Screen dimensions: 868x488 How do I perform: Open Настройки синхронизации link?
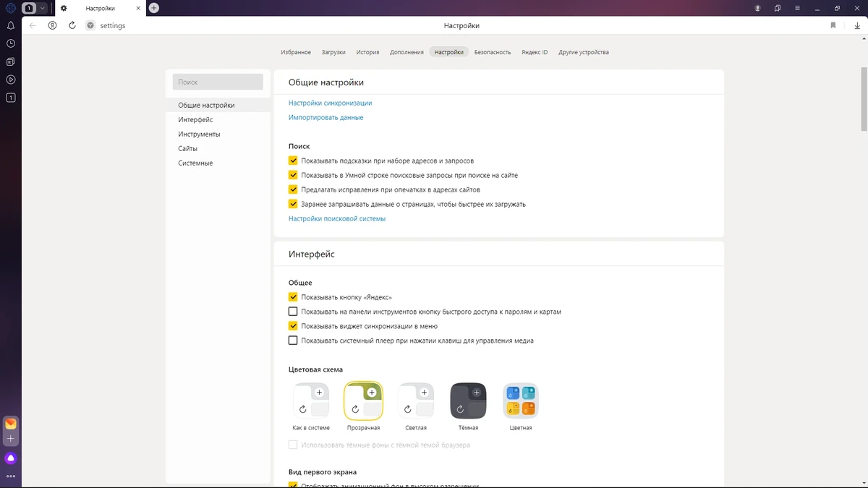(330, 103)
